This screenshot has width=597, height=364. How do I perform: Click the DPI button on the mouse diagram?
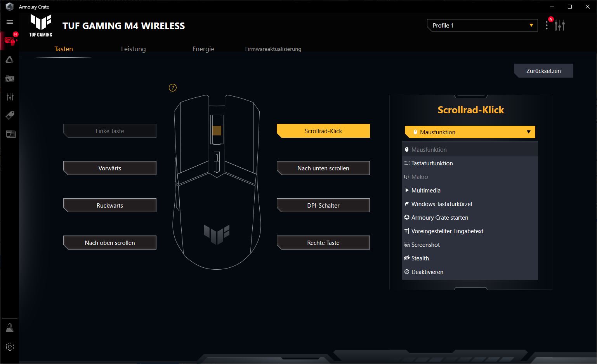click(x=217, y=161)
